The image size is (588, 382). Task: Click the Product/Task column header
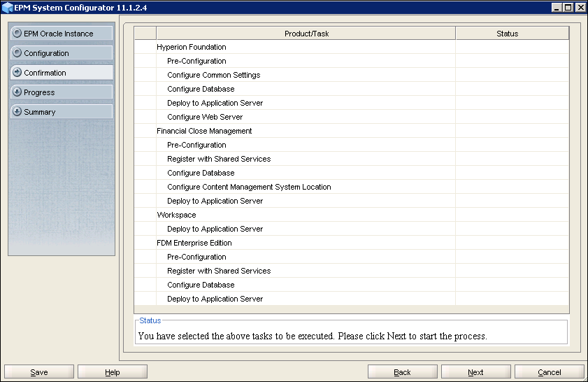(x=306, y=34)
